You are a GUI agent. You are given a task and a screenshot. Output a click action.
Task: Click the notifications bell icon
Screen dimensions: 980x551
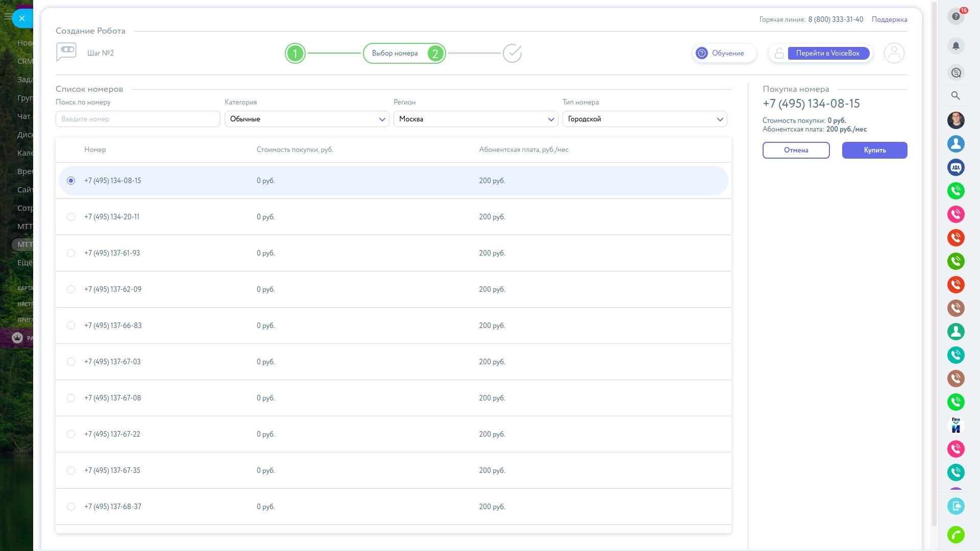click(x=955, y=46)
